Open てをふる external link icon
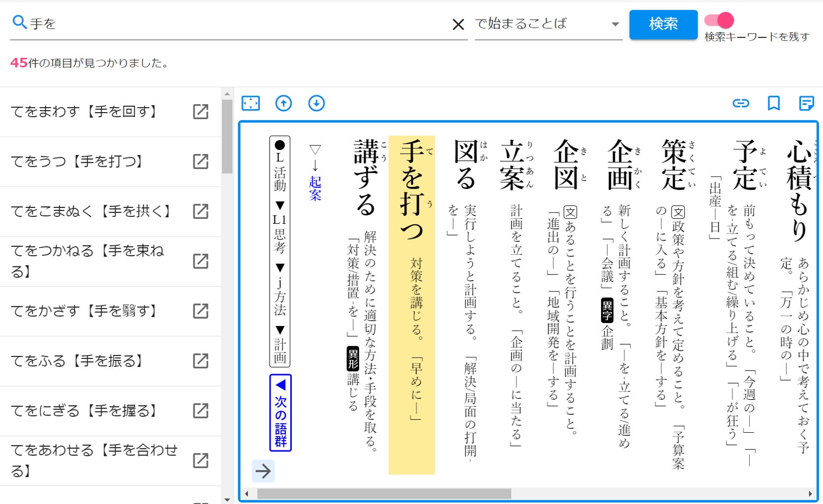The height and width of the screenshot is (504, 823). 200,361
